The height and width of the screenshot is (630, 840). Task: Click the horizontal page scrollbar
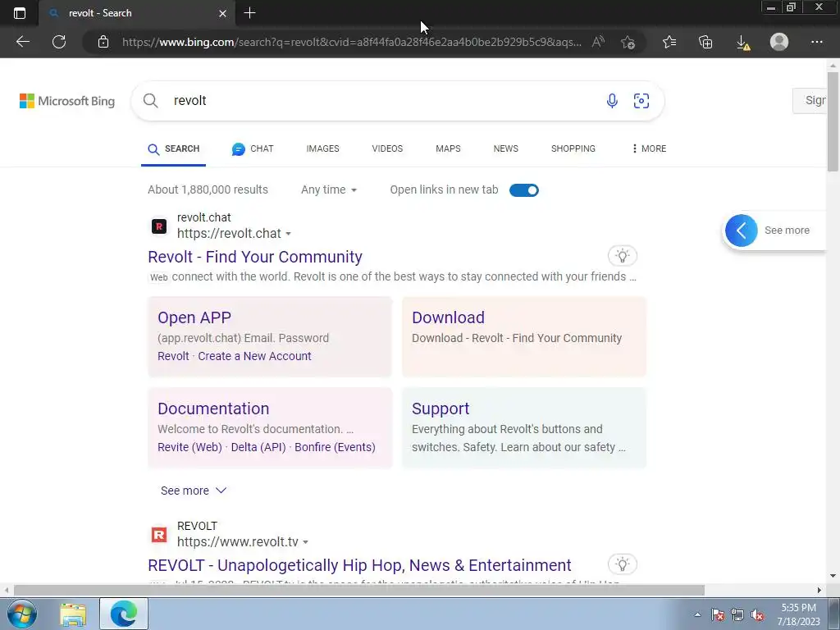coord(359,591)
